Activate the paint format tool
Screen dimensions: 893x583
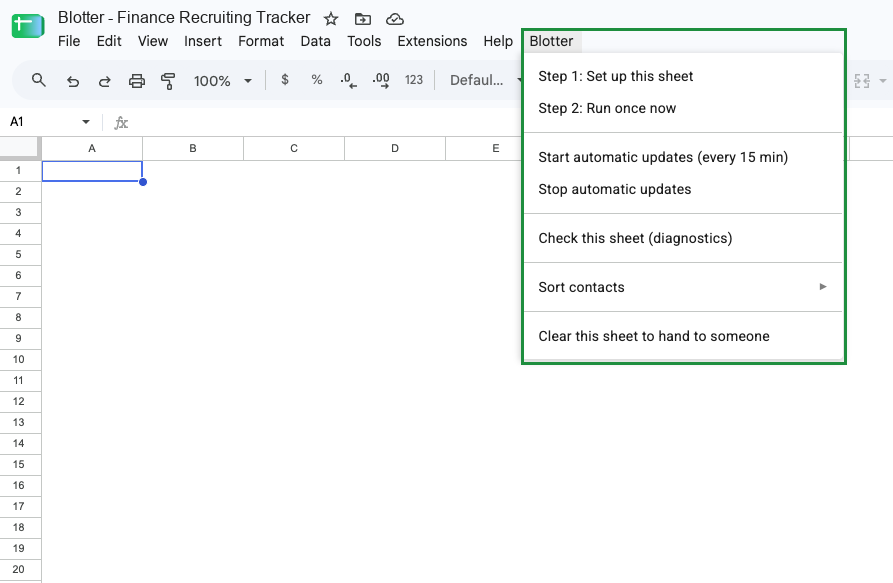(168, 81)
